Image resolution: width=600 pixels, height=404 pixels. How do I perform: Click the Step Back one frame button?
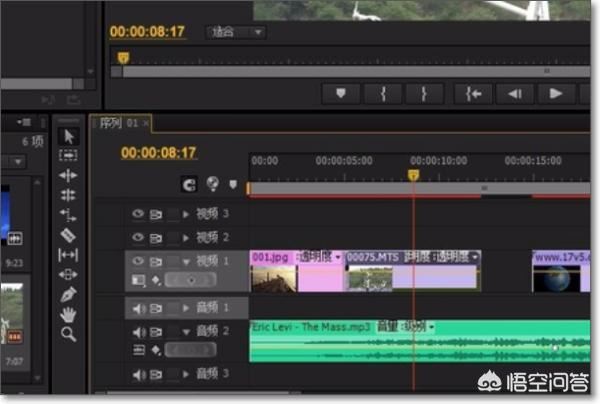(x=513, y=93)
